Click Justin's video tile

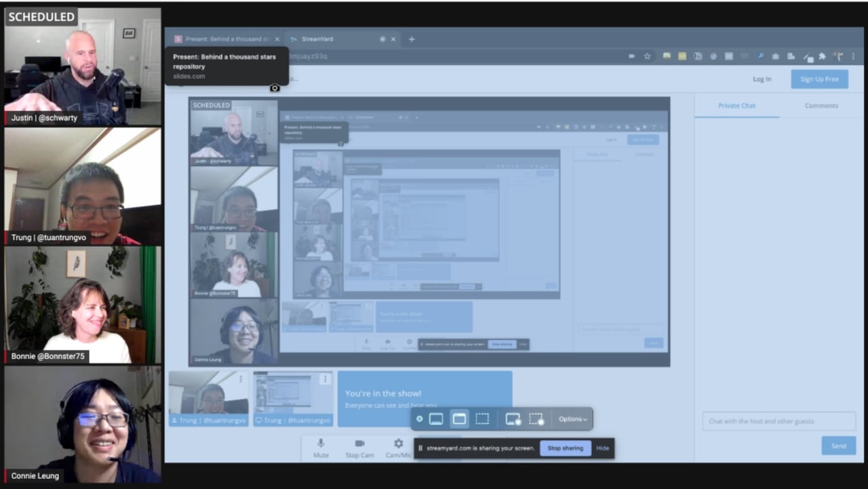click(83, 66)
